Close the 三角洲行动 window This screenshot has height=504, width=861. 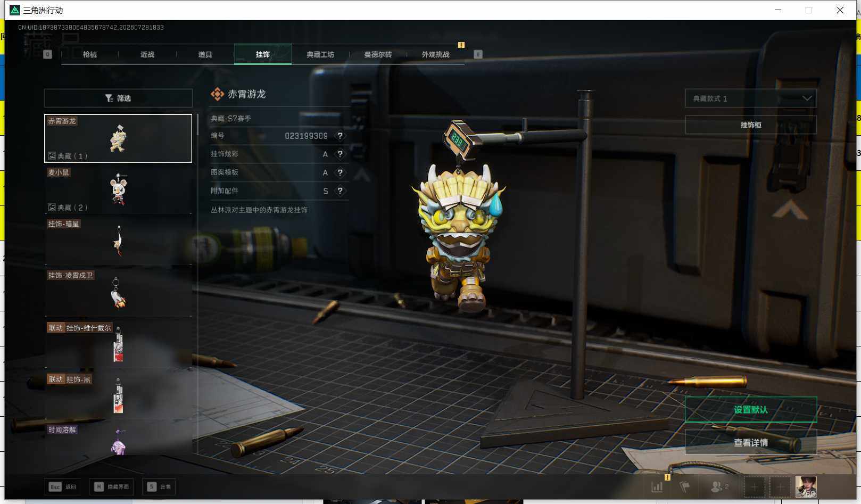(x=840, y=10)
